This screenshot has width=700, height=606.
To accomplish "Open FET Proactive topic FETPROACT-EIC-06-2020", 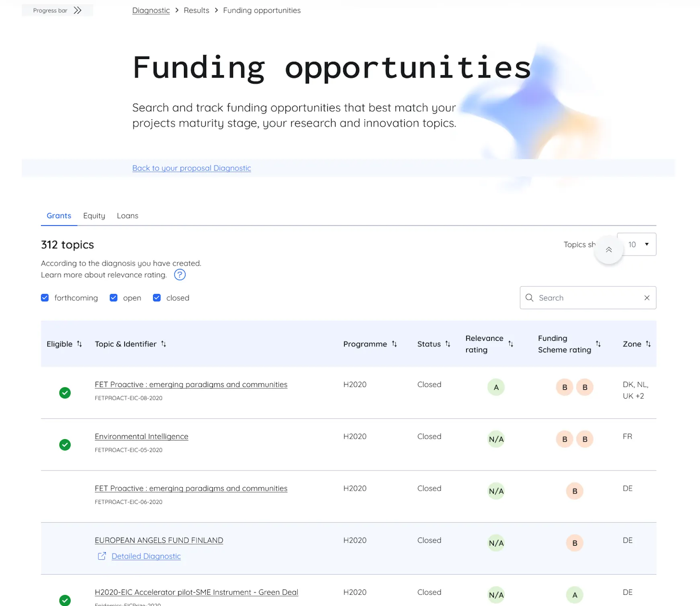I will [191, 488].
